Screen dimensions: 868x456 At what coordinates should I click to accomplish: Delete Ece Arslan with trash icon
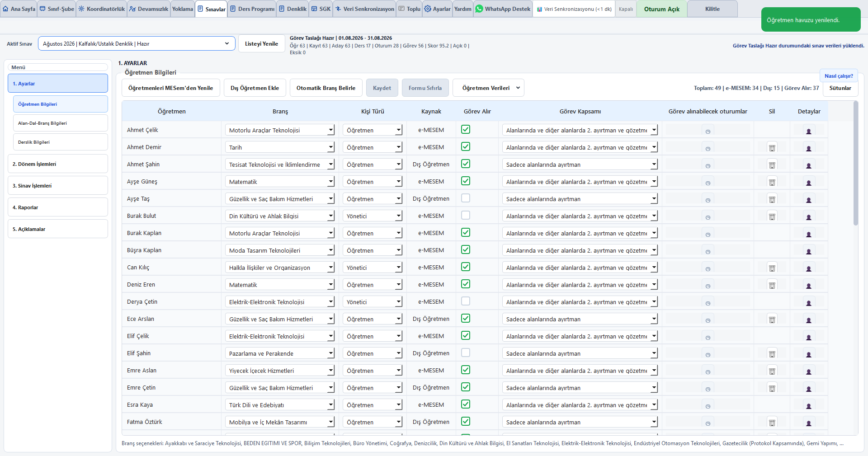(x=772, y=319)
